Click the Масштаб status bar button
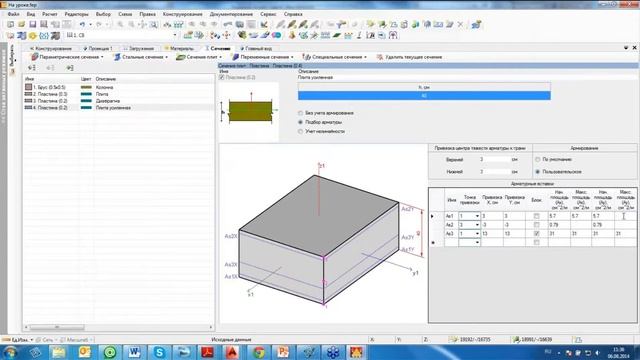This screenshot has width=640, height=360. click(x=76, y=340)
